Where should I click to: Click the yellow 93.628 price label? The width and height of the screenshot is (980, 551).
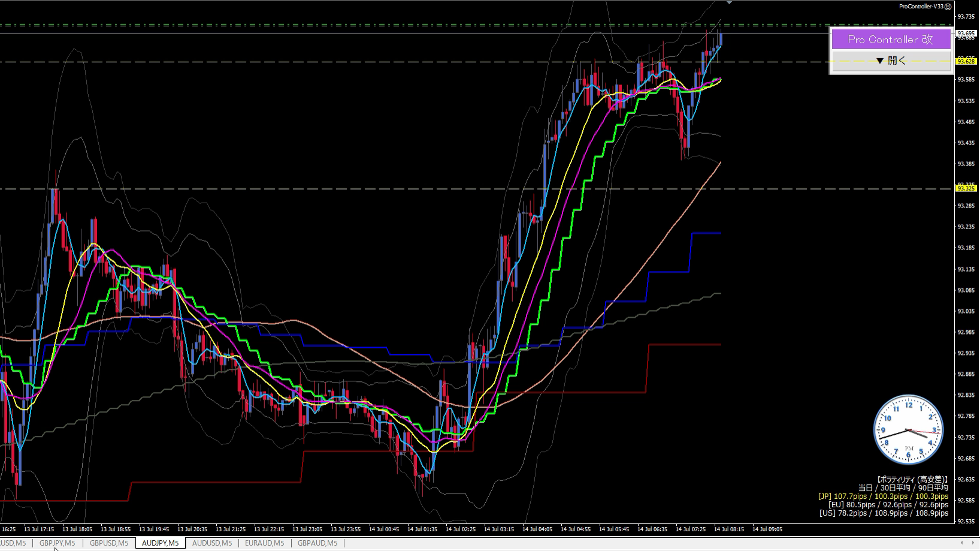pos(966,61)
